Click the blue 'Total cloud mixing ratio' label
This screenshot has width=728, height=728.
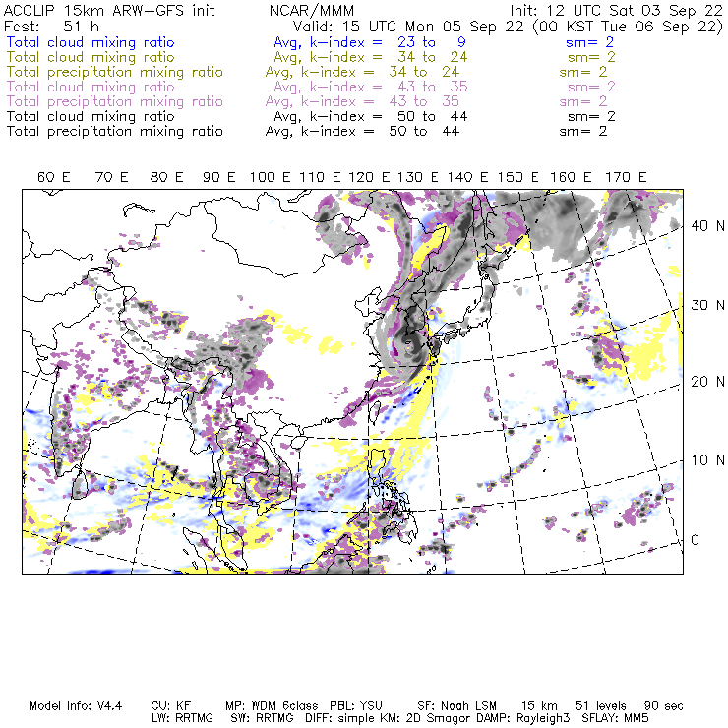[x=91, y=42]
